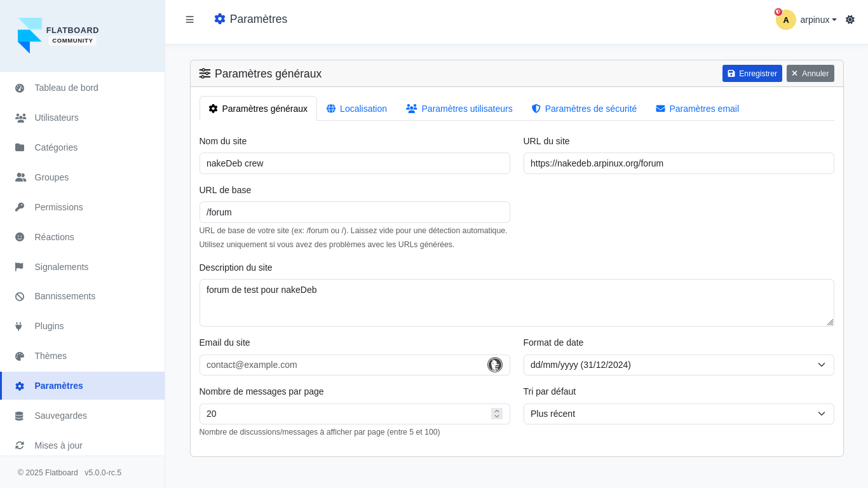The height and width of the screenshot is (488, 868).
Task: Open Réactions in sidebar
Action: click(54, 237)
